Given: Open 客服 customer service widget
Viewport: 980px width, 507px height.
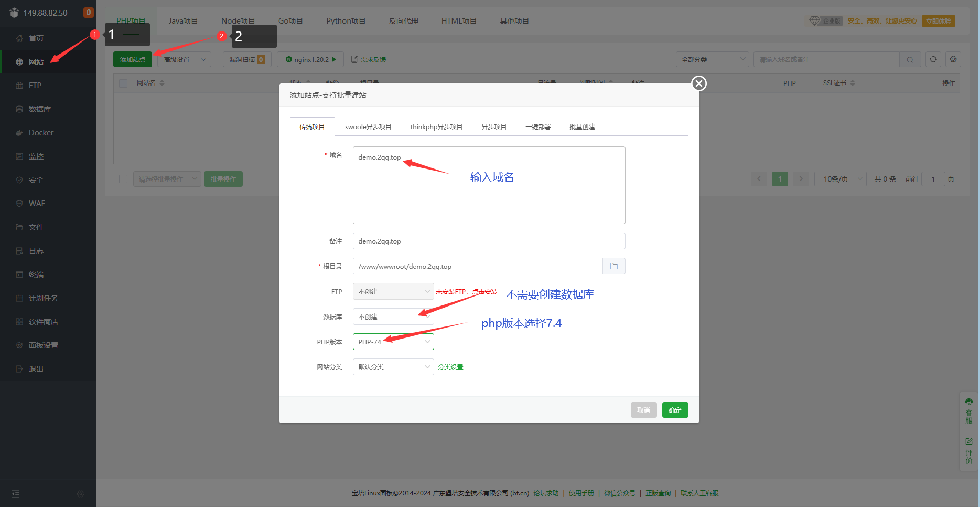Looking at the screenshot, I should click(x=969, y=411).
